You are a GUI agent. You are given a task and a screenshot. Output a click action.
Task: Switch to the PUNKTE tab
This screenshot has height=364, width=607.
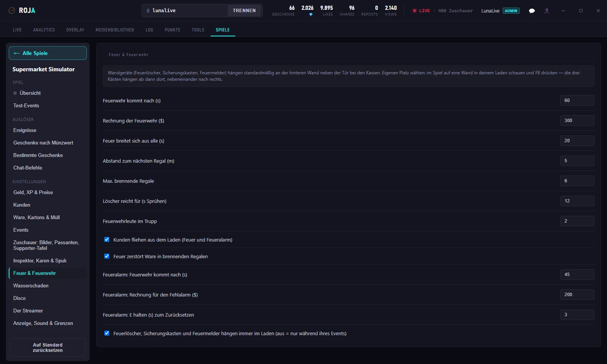pyautogui.click(x=173, y=30)
